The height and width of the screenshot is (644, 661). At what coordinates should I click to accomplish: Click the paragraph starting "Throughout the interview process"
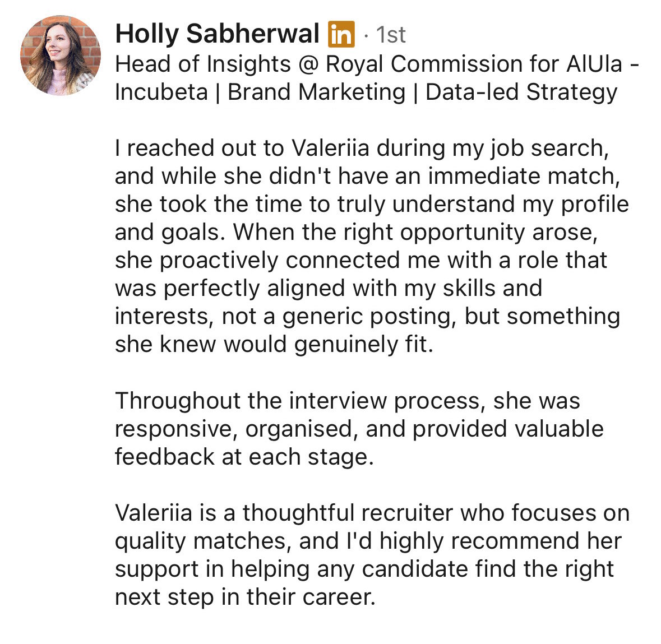coord(359,429)
